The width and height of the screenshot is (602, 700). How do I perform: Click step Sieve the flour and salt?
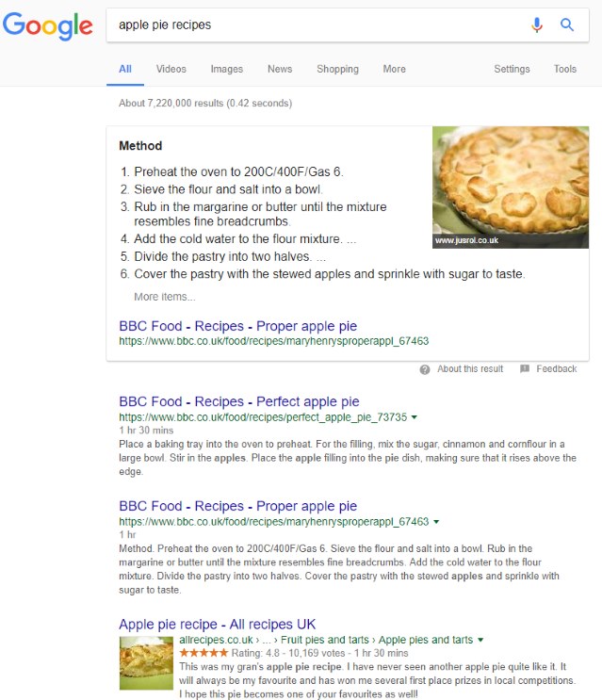tap(228, 189)
